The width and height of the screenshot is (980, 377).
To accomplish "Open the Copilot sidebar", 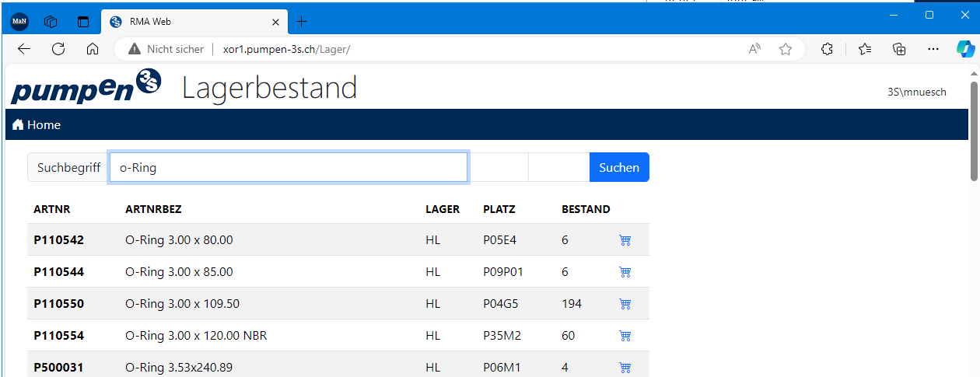I will click(966, 49).
